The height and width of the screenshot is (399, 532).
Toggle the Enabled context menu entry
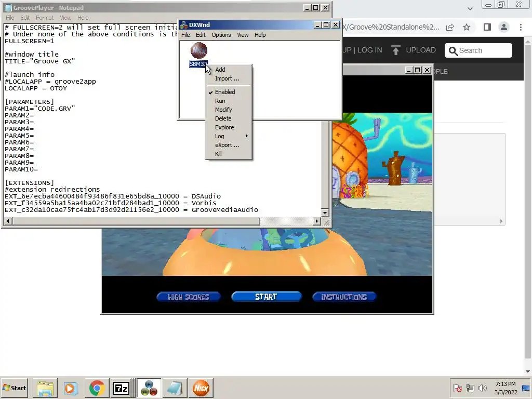pyautogui.click(x=225, y=92)
